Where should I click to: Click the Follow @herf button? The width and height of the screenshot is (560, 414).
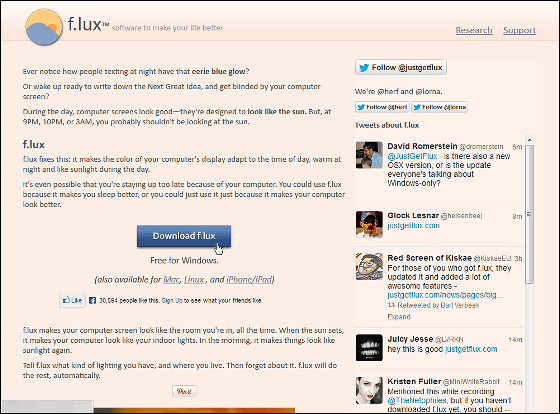[x=382, y=107]
